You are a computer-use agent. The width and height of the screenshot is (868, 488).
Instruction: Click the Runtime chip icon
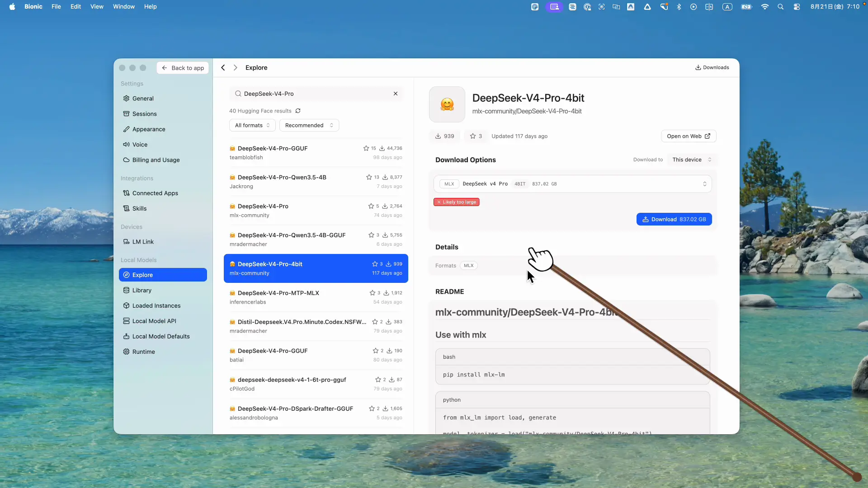(x=126, y=352)
